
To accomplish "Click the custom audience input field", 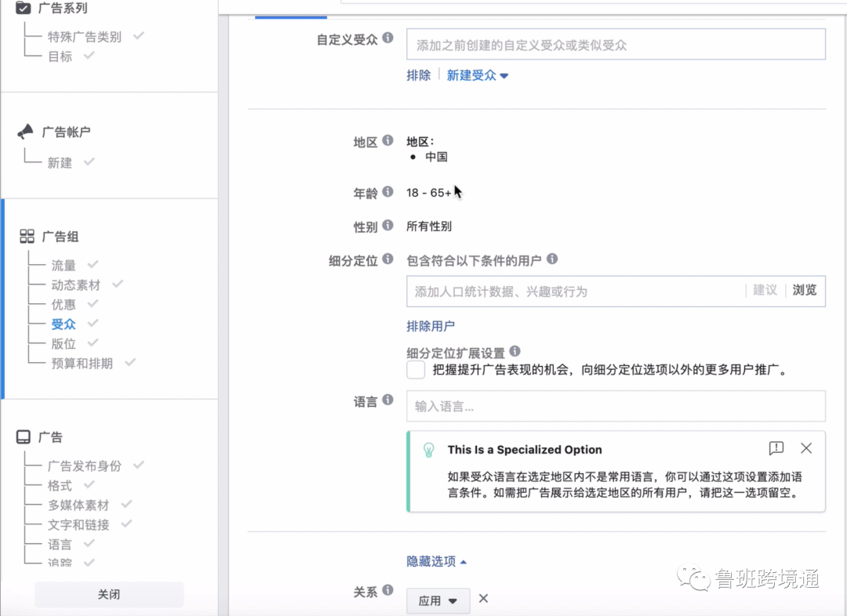I will (x=615, y=44).
